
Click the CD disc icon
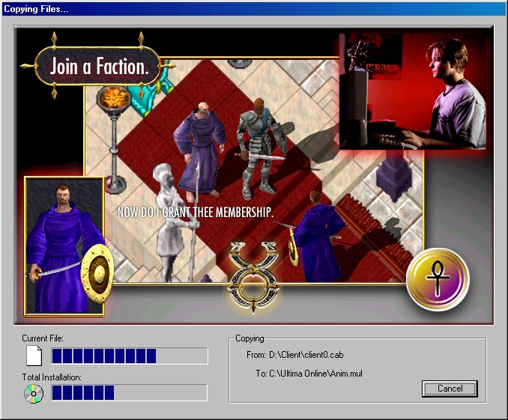click(34, 394)
